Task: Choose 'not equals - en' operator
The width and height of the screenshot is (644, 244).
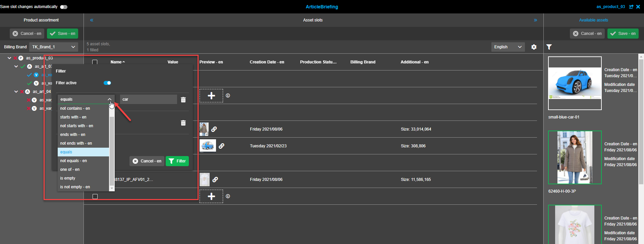Action: (84, 161)
